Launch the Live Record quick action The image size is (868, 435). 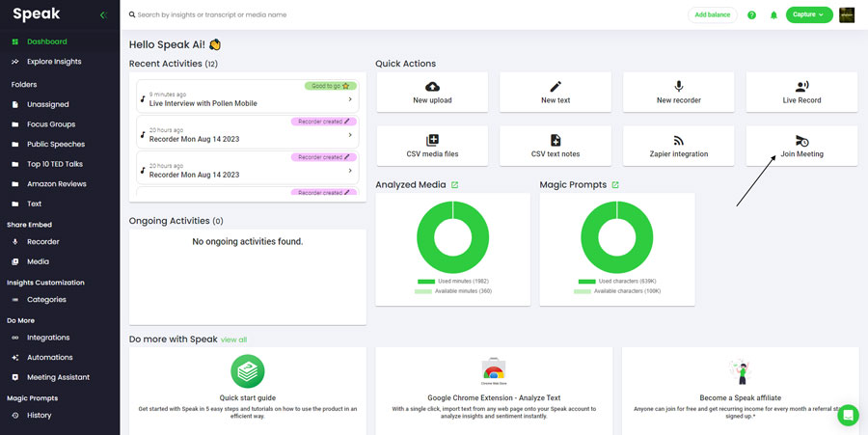[801, 87]
